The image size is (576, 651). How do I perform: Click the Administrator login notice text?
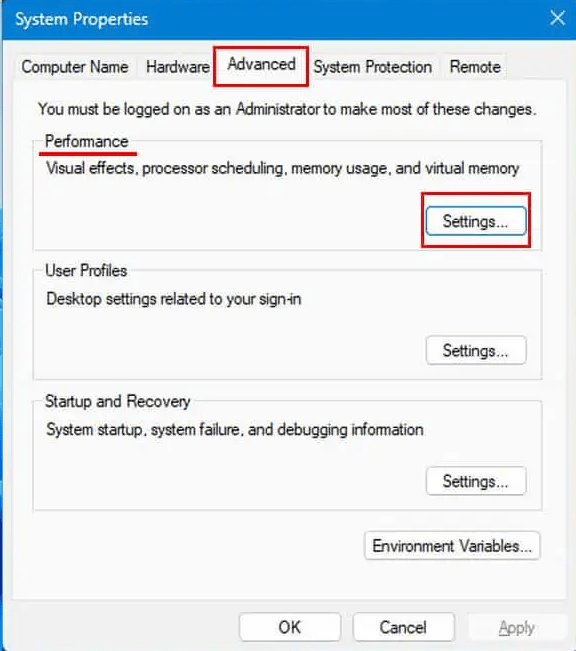click(x=287, y=109)
